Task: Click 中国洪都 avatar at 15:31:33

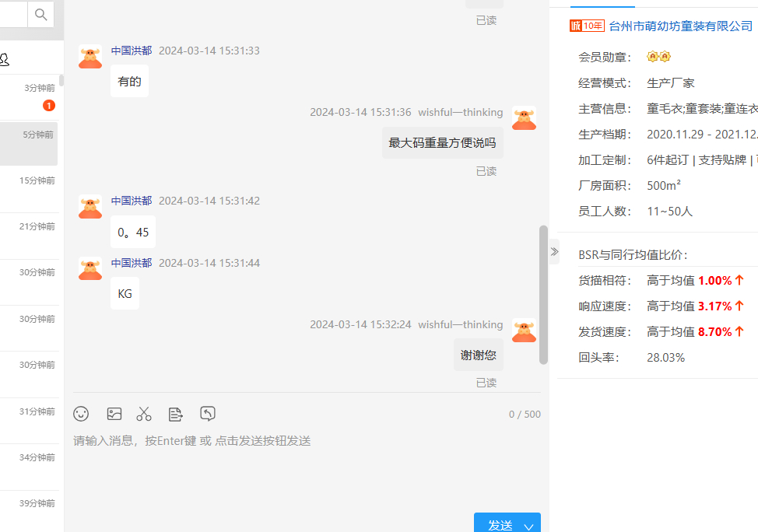Action: (90, 57)
